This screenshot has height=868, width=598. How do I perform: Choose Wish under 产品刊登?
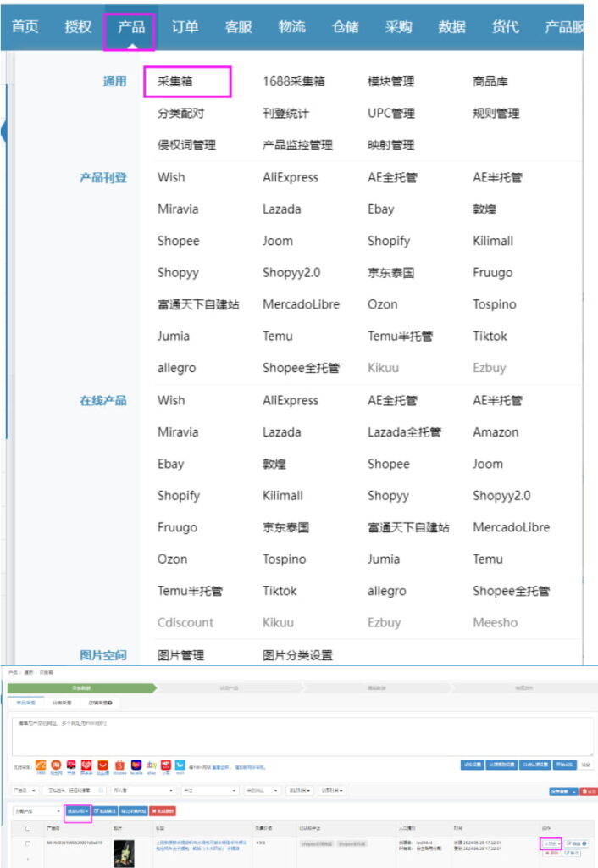coord(171,177)
